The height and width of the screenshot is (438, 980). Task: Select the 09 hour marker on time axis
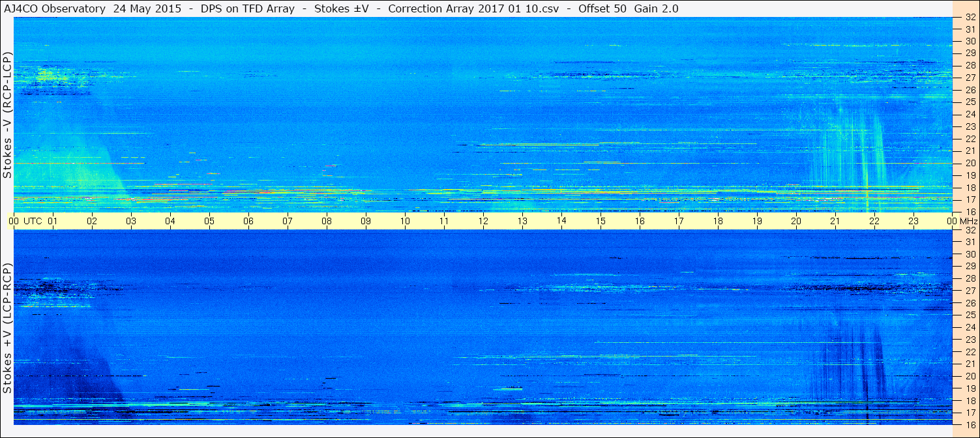[x=366, y=221]
